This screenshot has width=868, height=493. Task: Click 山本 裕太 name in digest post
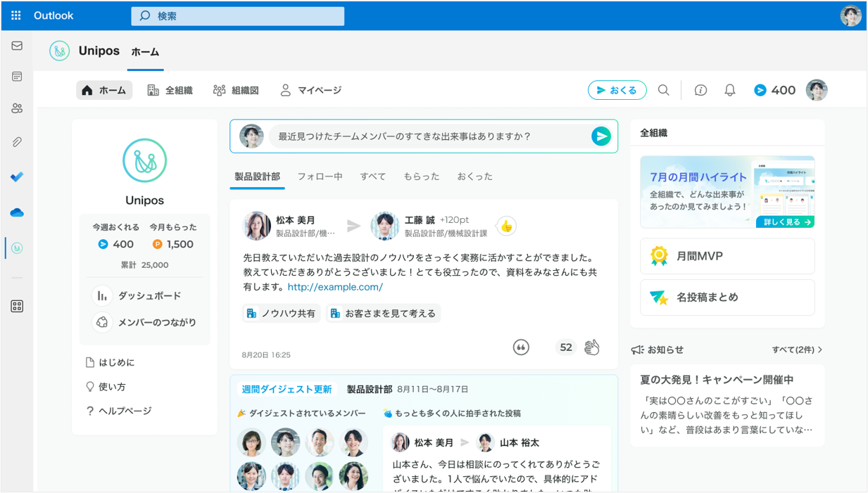520,442
